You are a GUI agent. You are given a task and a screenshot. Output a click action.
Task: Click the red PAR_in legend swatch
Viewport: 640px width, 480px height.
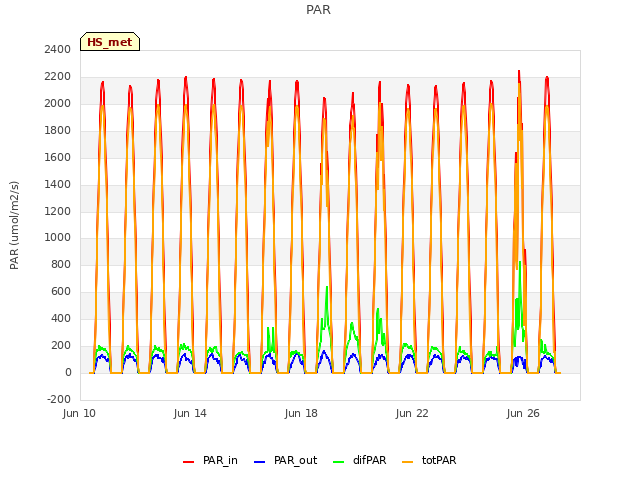pyautogui.click(x=189, y=462)
